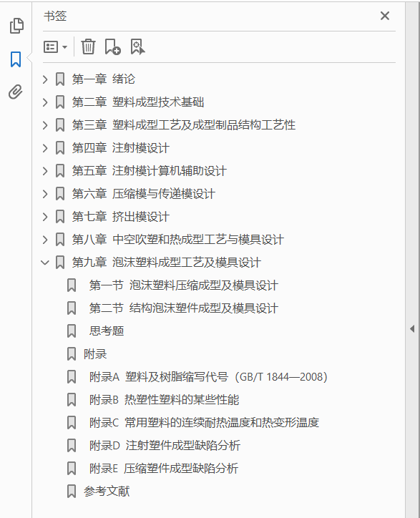This screenshot has height=518, width=420.
Task: Click bookmark icon beside 附录B
Action: pos(72,400)
